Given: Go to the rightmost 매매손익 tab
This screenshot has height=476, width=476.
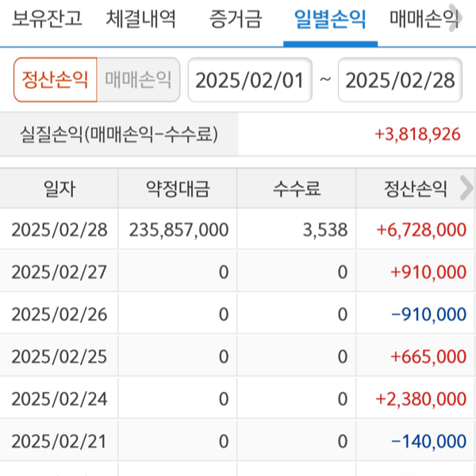Looking at the screenshot, I should click(x=423, y=18).
